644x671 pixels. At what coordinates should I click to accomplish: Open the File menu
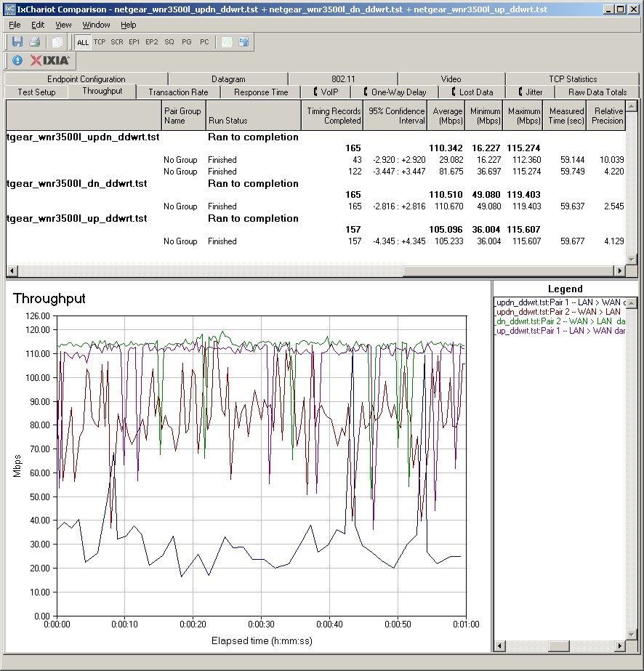pos(15,25)
